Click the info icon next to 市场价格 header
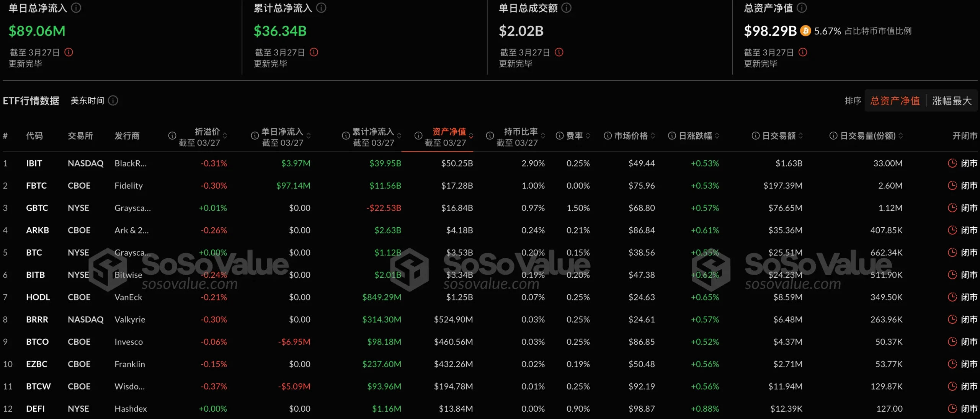Image resolution: width=980 pixels, height=419 pixels. tap(607, 135)
